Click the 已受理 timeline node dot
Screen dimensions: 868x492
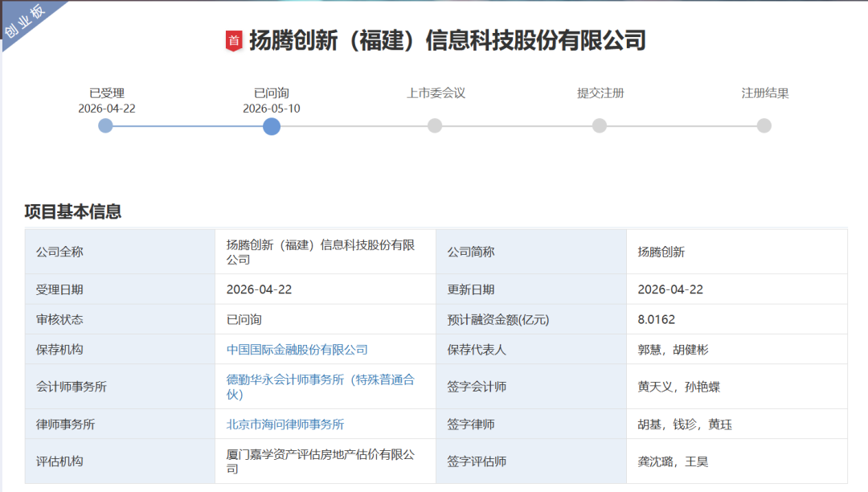(x=105, y=126)
